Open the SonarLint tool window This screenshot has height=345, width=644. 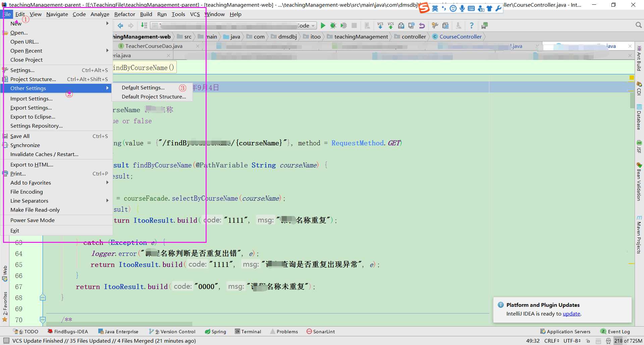point(321,332)
